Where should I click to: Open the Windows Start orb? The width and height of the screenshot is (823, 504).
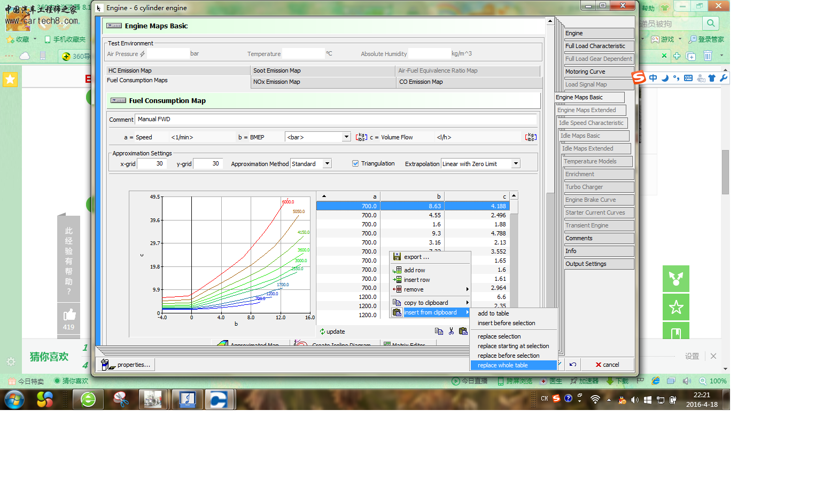(14, 399)
